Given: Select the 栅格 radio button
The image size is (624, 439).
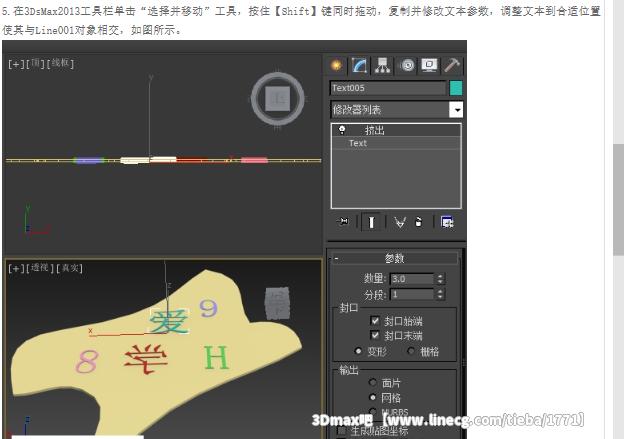Looking at the screenshot, I should (411, 351).
